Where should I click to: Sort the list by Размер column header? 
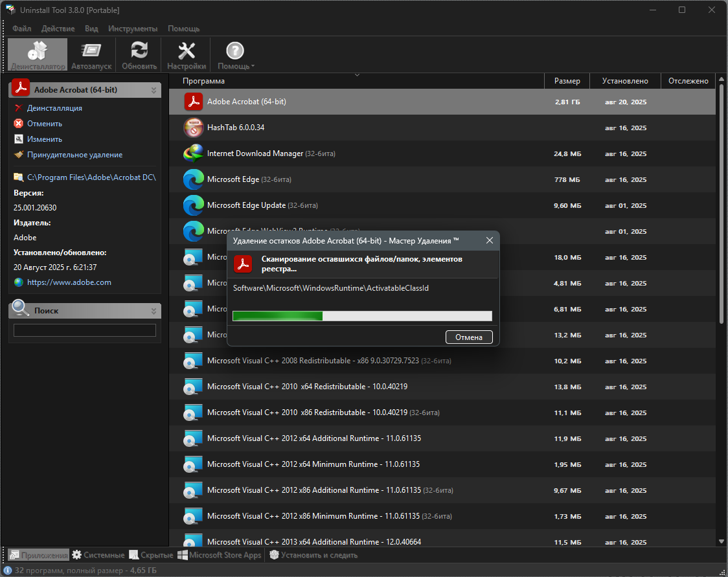click(x=567, y=81)
